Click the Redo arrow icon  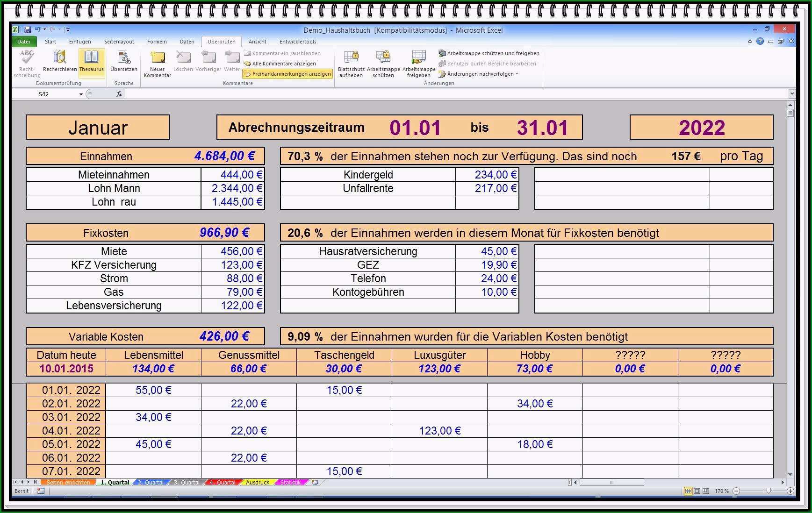[x=52, y=29]
